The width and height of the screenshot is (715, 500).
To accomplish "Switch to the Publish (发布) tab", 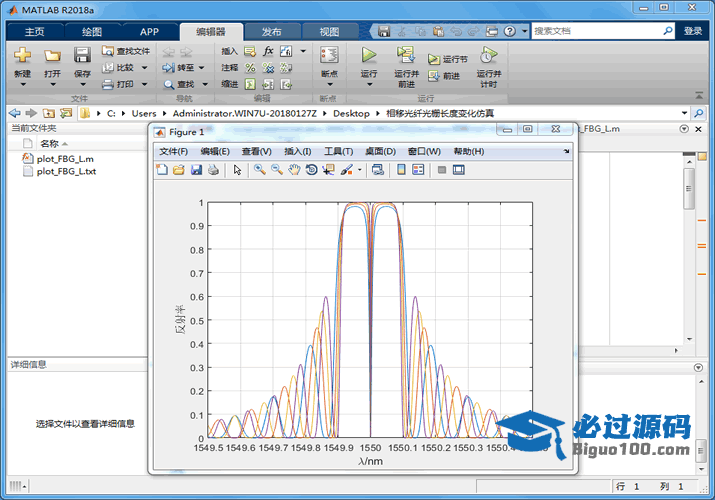I will click(272, 31).
